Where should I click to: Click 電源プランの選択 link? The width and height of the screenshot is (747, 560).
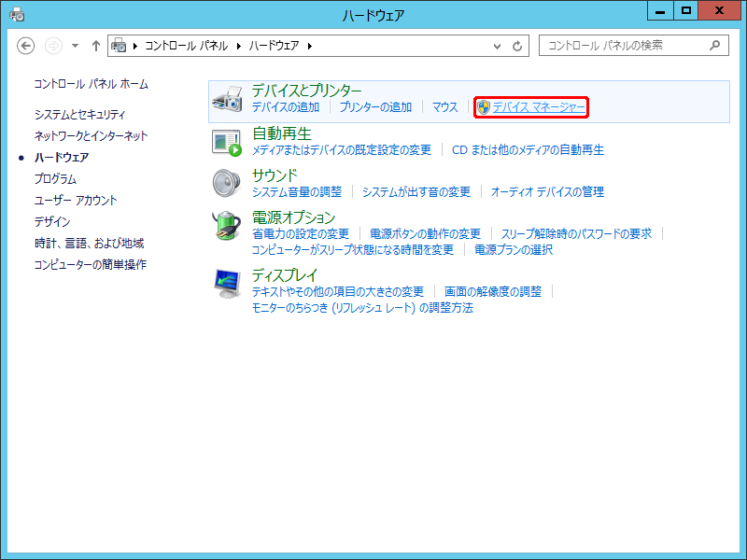coord(514,249)
